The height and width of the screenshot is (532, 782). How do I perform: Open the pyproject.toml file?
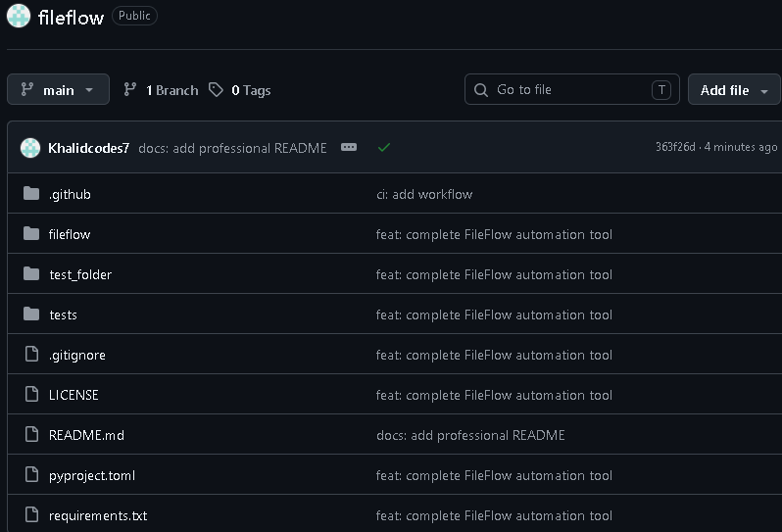(x=92, y=475)
